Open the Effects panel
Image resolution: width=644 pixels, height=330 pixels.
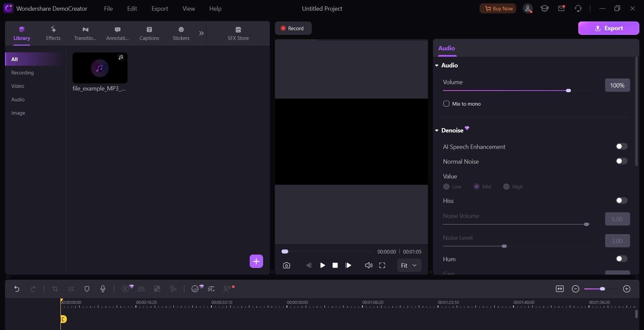[53, 33]
